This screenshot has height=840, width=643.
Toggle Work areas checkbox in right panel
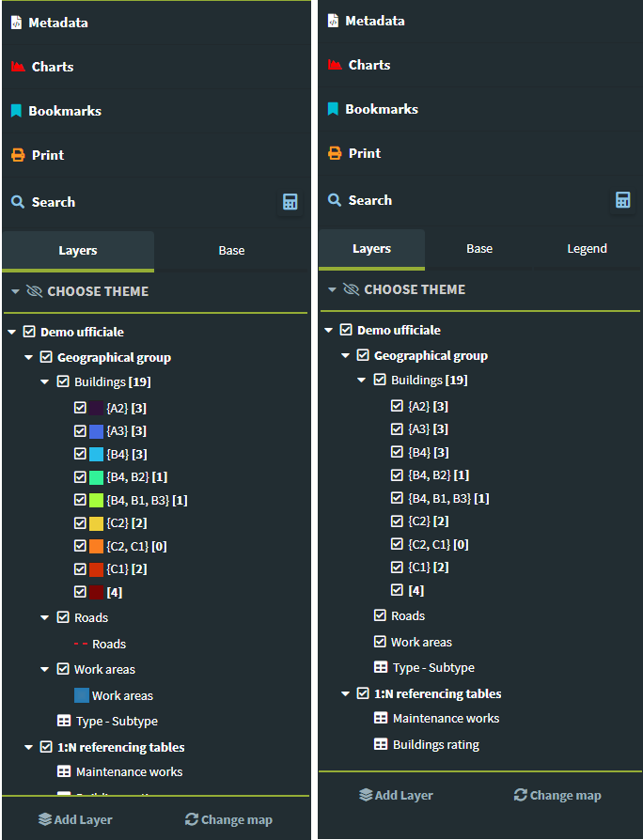pyautogui.click(x=380, y=641)
